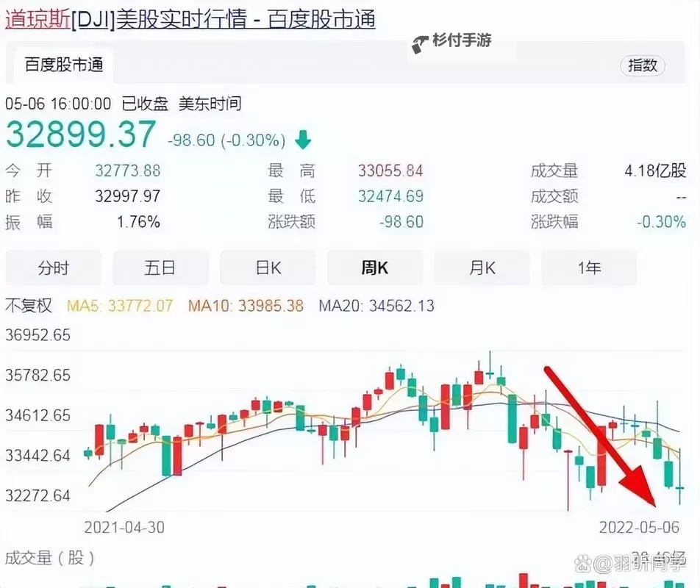Open the 月K monthly chart view
700x588 pixels.
[482, 268]
